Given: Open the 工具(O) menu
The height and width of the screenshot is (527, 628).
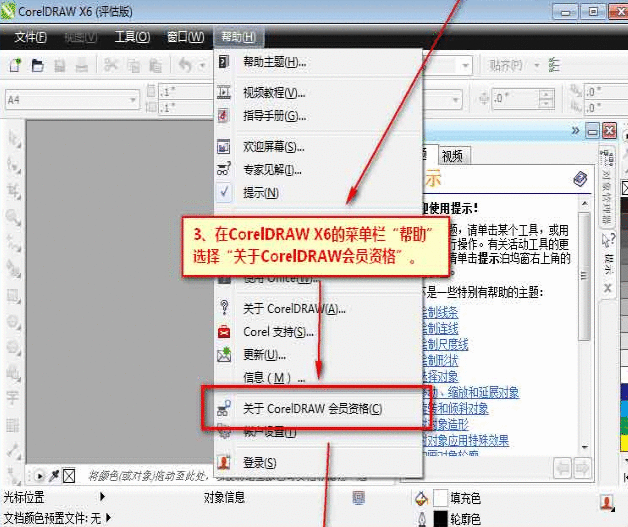Looking at the screenshot, I should click(132, 37).
